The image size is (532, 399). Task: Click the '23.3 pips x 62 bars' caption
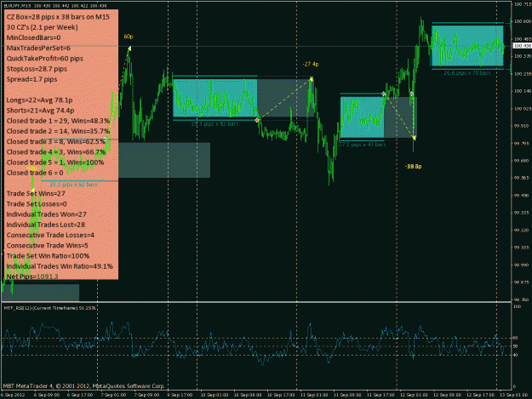(73, 185)
